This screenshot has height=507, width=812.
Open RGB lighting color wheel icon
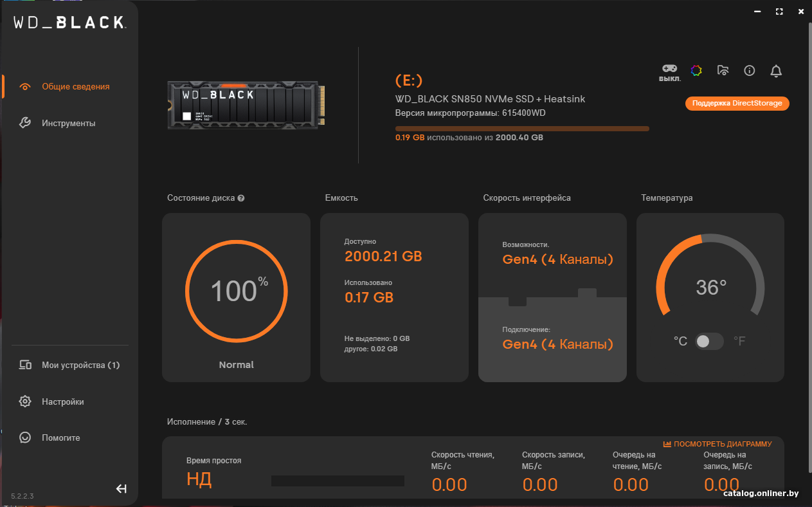click(x=696, y=70)
